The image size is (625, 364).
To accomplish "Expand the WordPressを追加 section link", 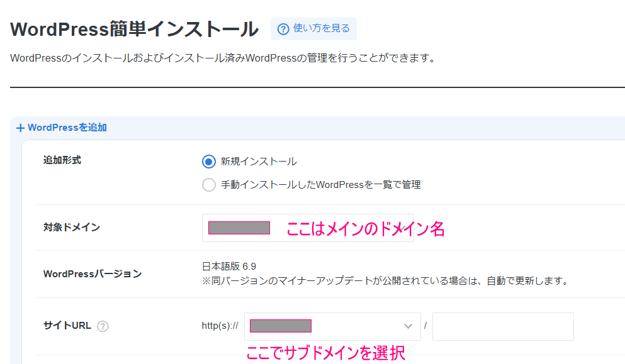I will click(67, 128).
